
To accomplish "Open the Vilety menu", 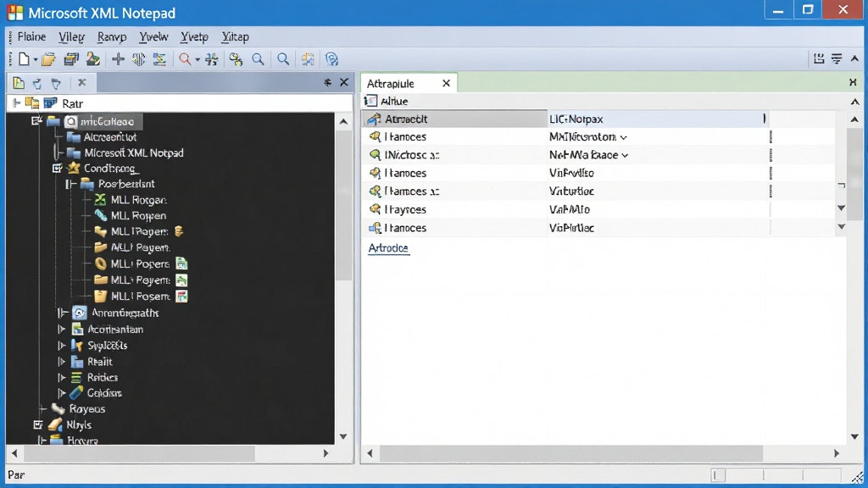I will pyautogui.click(x=71, y=36).
